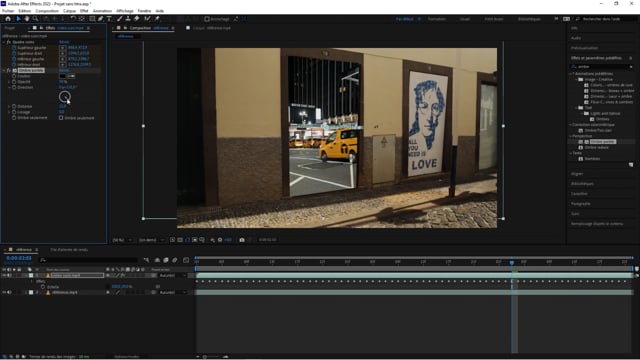This screenshot has height=360, width=640.
Task: Open the viewer resolution dropdown
Action: tap(151, 240)
